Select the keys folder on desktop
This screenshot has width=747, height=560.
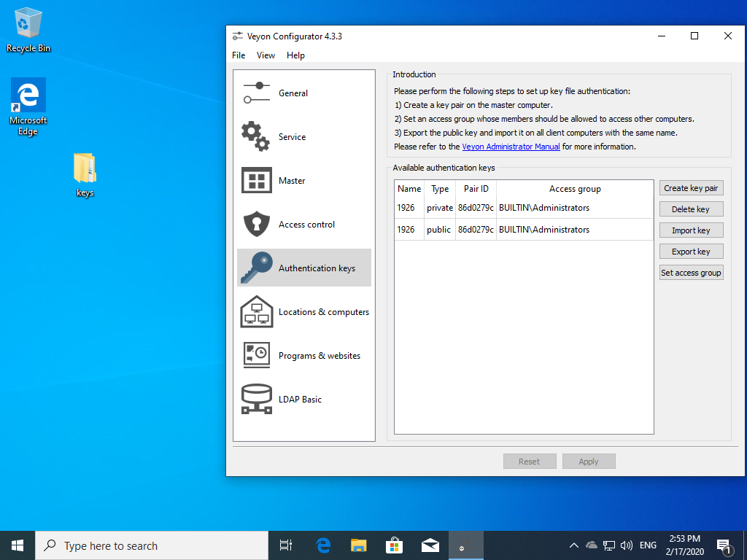coord(85,175)
